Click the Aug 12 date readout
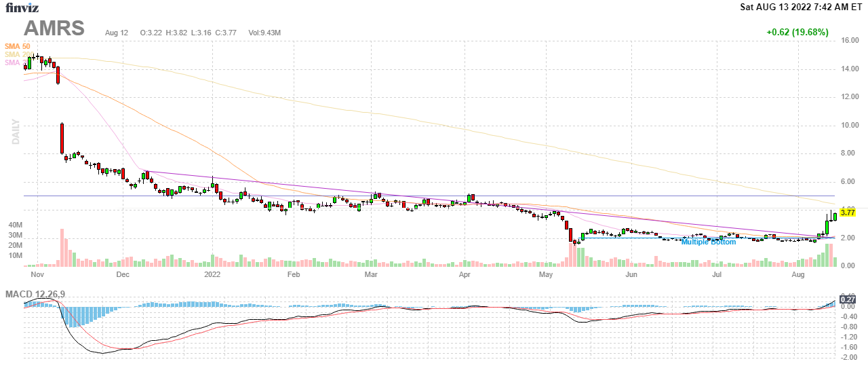Viewport: 868px width, 368px height. click(x=117, y=33)
